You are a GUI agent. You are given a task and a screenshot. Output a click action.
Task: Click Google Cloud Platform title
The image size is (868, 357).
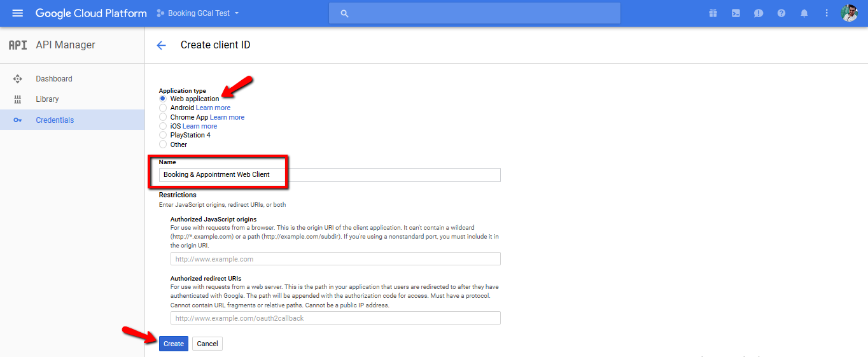pos(91,13)
